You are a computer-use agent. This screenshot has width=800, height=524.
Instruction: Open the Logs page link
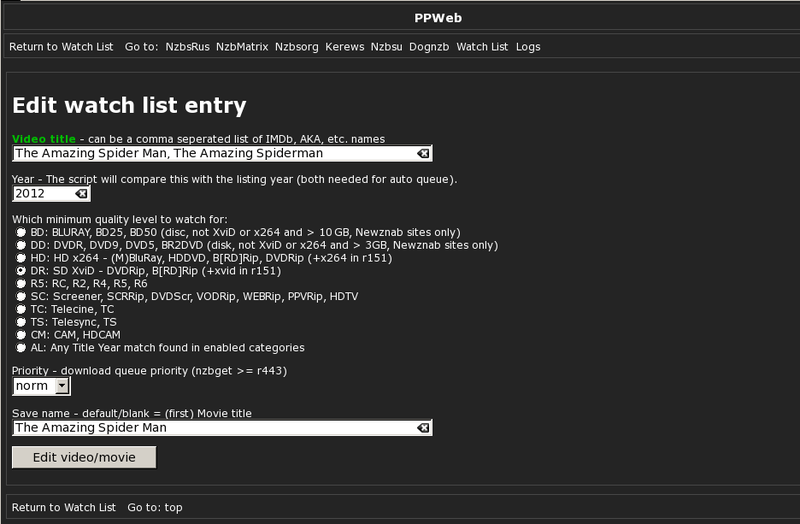528,47
